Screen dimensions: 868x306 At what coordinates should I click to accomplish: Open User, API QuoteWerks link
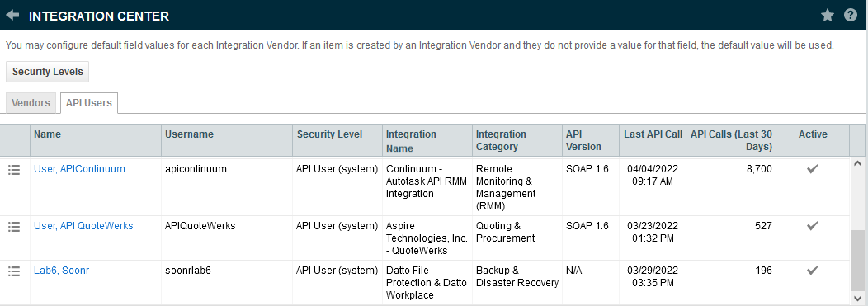[x=83, y=226]
